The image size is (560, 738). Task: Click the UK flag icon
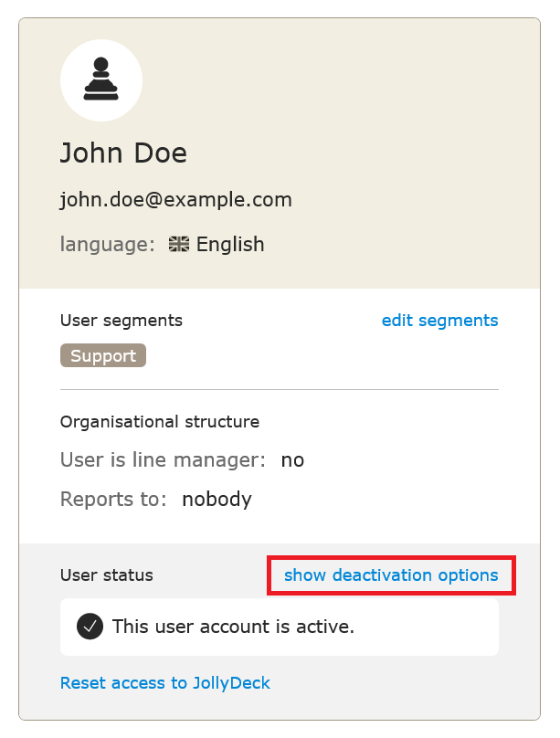(x=179, y=244)
